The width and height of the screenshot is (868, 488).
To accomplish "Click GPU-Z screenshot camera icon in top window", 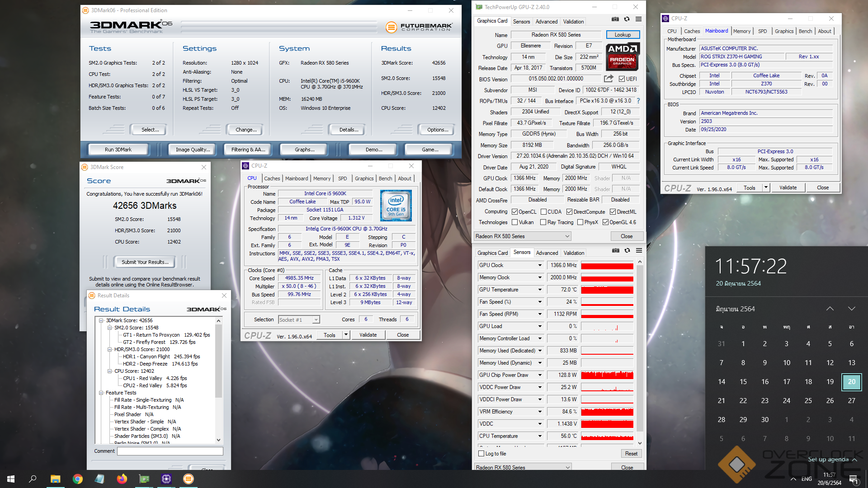I will pos(615,19).
